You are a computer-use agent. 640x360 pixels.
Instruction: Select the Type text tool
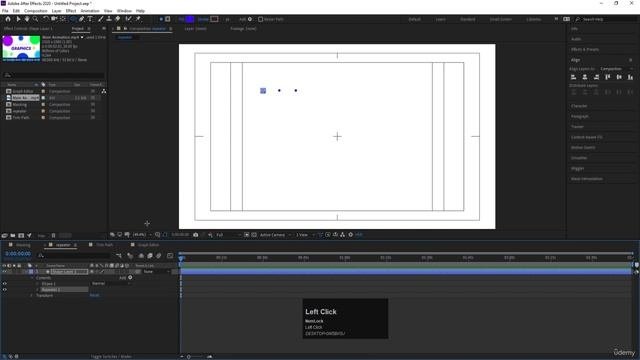tap(90, 19)
